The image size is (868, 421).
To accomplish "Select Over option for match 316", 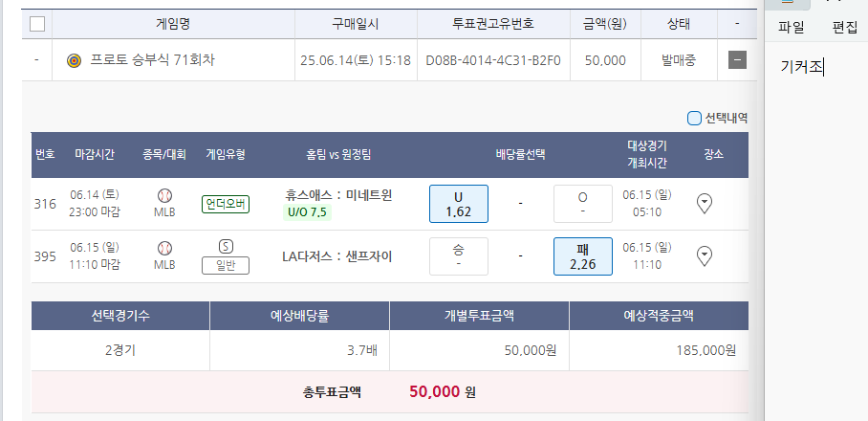I will (582, 204).
